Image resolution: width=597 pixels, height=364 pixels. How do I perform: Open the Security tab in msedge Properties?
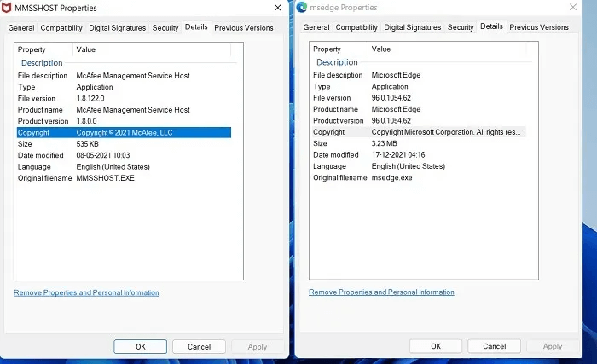pyautogui.click(x=461, y=27)
